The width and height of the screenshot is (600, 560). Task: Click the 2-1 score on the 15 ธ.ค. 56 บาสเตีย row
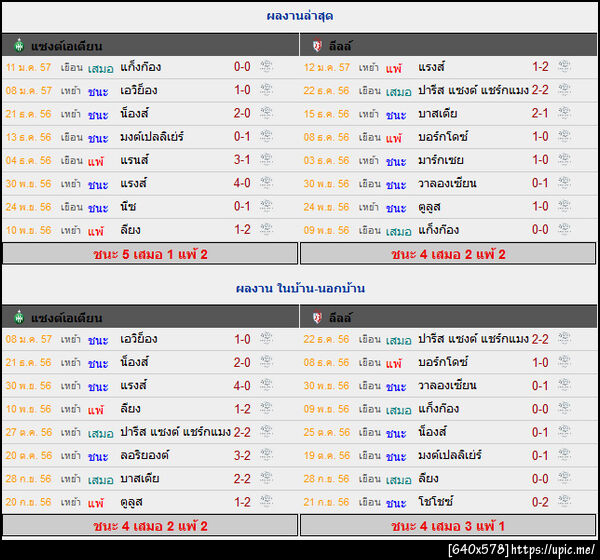click(540, 113)
